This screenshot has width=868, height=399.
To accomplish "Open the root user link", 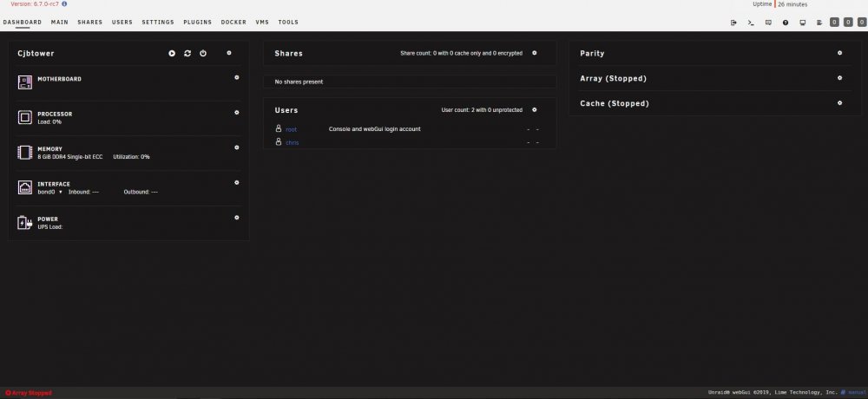I will [x=291, y=129].
